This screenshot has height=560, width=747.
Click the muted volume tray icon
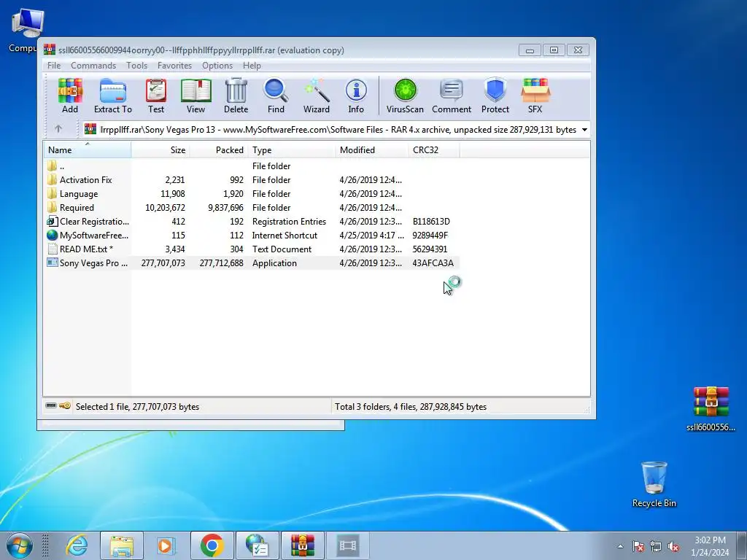coord(673,546)
